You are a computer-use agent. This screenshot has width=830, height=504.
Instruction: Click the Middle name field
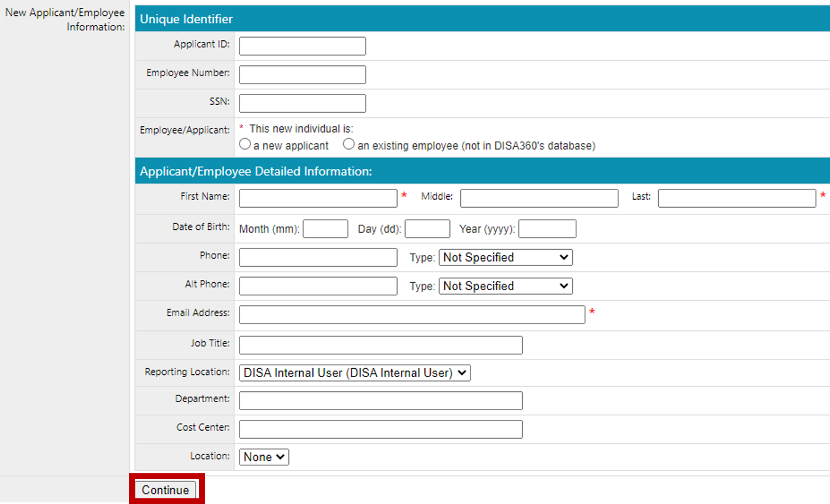coord(539,199)
